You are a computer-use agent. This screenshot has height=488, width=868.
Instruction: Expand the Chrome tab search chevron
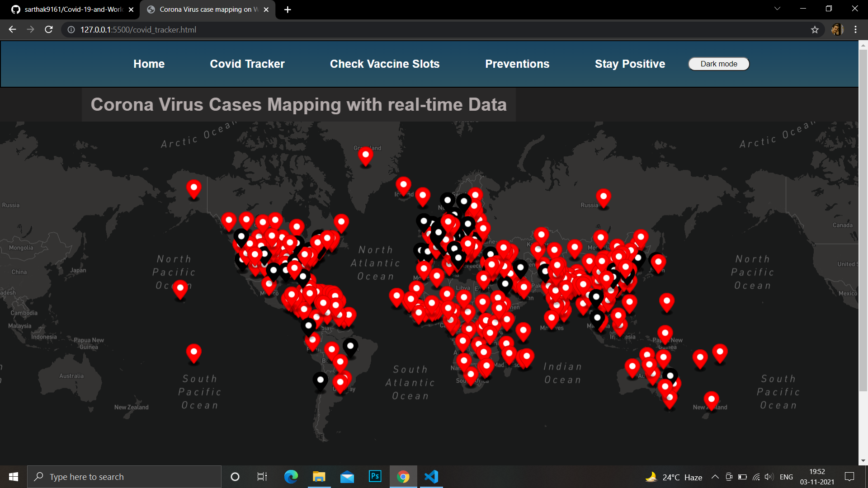[777, 9]
